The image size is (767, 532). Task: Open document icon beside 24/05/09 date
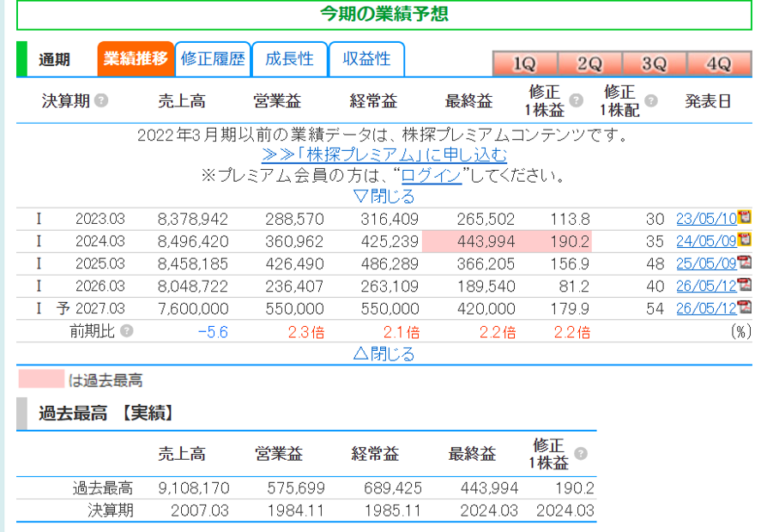(744, 239)
